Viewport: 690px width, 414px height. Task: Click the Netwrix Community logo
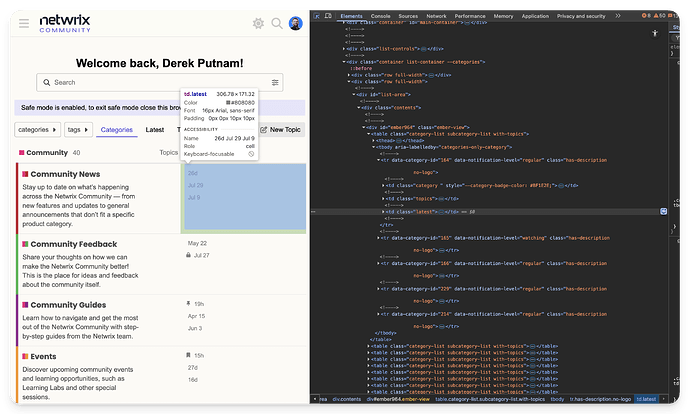65,23
